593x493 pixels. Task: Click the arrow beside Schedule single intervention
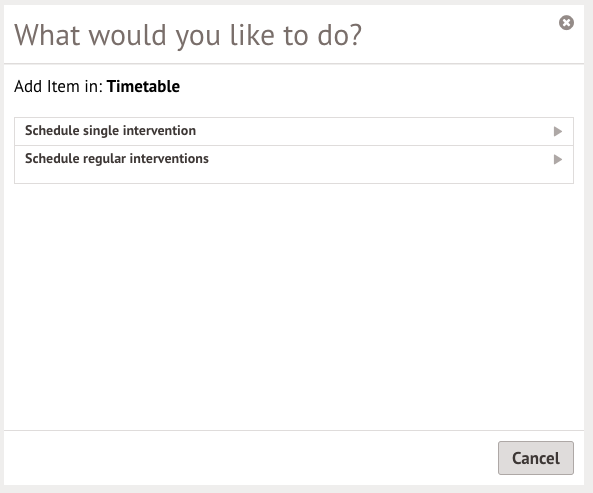[x=557, y=131]
